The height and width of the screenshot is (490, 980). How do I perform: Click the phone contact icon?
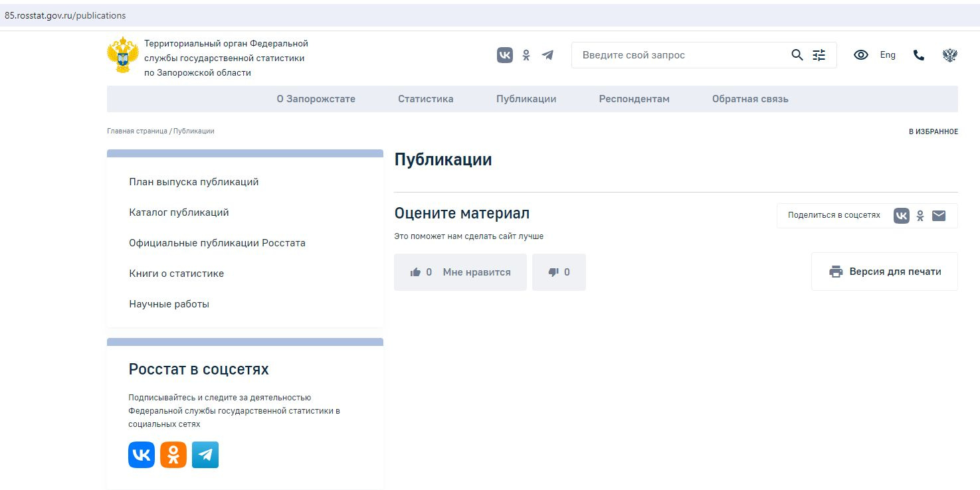click(919, 55)
